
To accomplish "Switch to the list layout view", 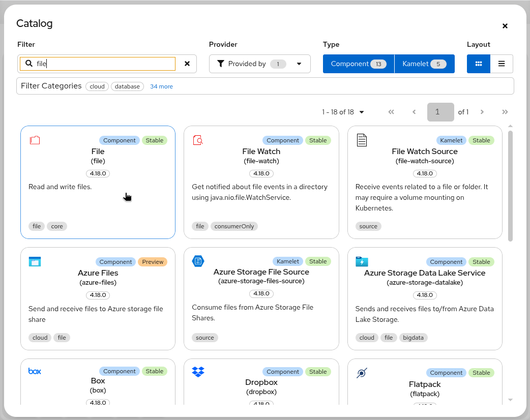I will 502,64.
